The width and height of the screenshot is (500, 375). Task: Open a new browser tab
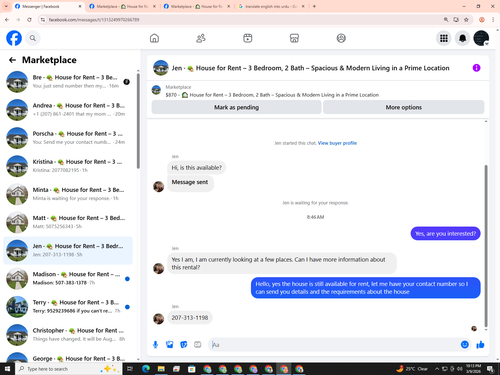pyautogui.click(x=314, y=6)
